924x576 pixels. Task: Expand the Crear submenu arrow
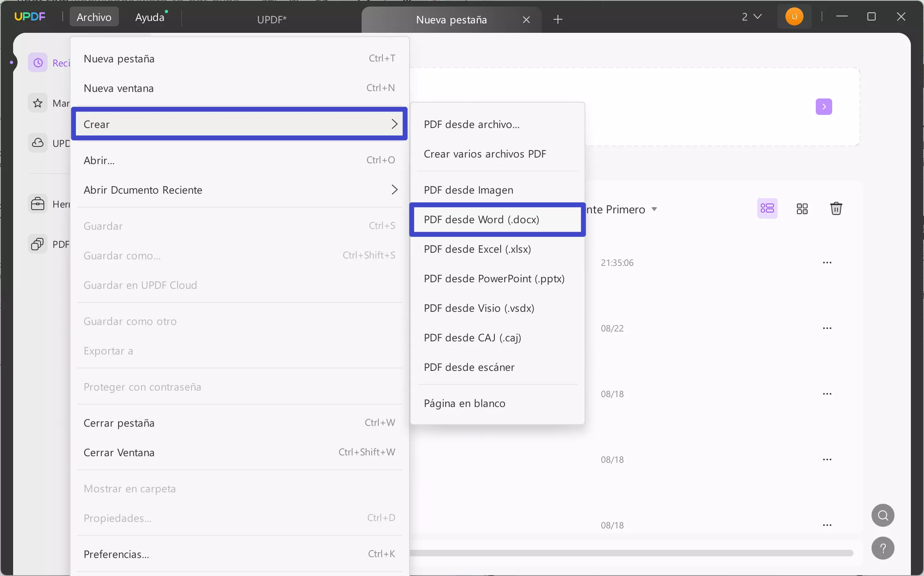(x=394, y=124)
